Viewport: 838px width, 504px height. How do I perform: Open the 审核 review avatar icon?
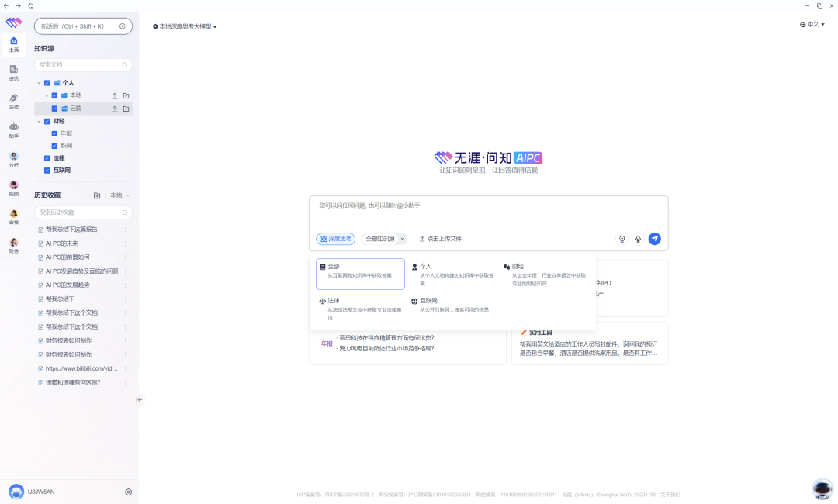click(14, 217)
